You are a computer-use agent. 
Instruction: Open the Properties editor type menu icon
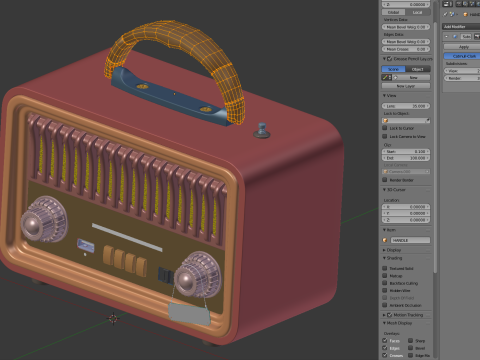tap(447, 4)
